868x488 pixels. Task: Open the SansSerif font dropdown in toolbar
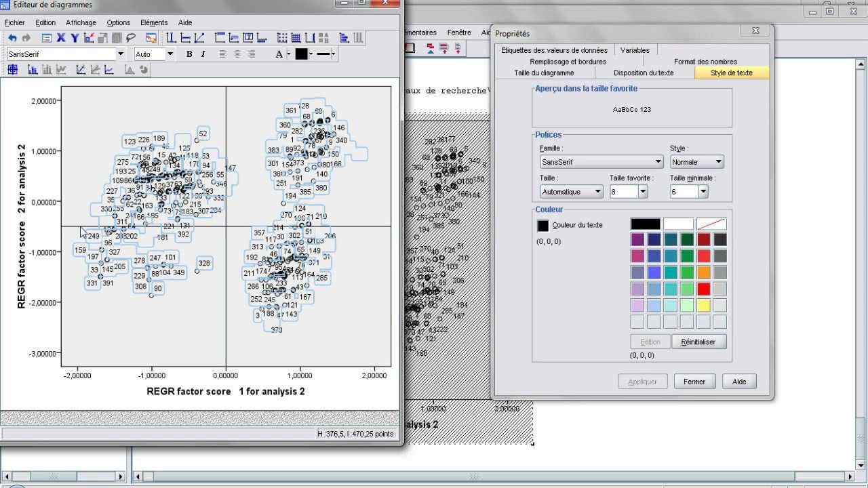click(121, 54)
